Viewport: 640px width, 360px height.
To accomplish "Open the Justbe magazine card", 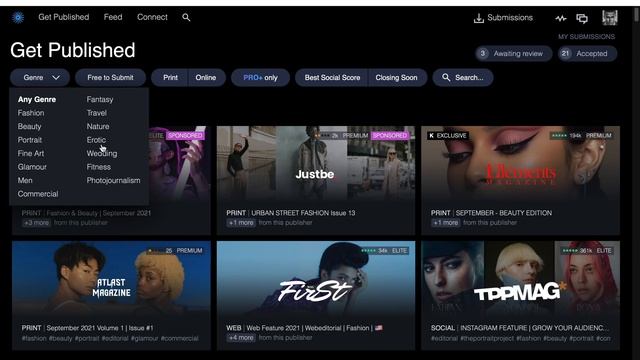I will 316,180.
